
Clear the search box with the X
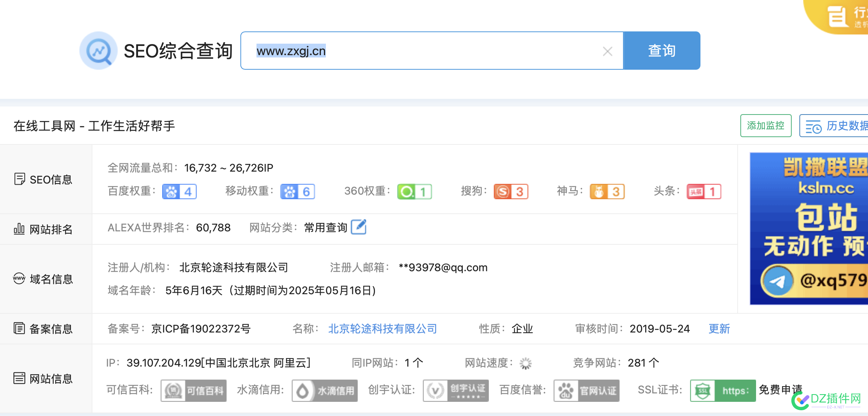click(x=607, y=51)
